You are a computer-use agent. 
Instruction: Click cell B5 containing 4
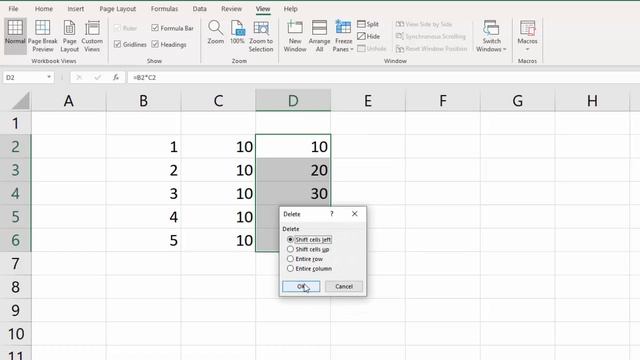click(x=143, y=217)
